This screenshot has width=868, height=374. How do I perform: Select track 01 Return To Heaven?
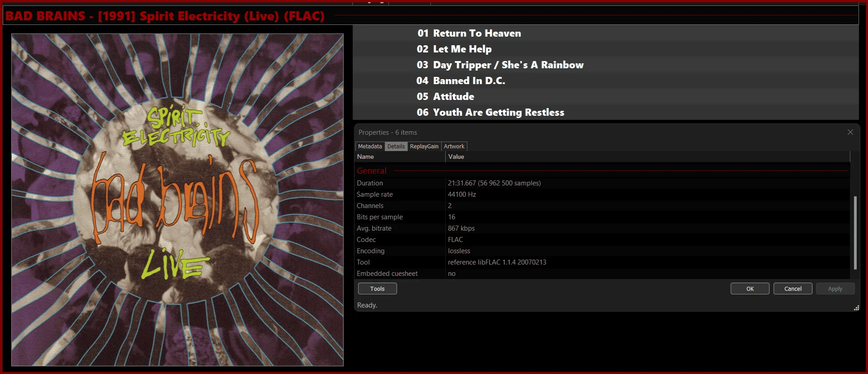[x=605, y=33]
